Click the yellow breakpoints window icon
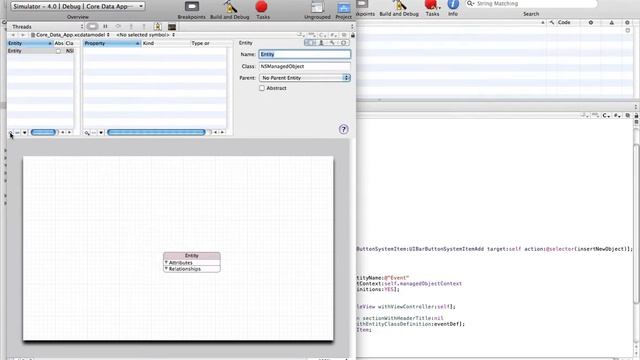Screen dimensions: 640x360 click(x=158, y=27)
